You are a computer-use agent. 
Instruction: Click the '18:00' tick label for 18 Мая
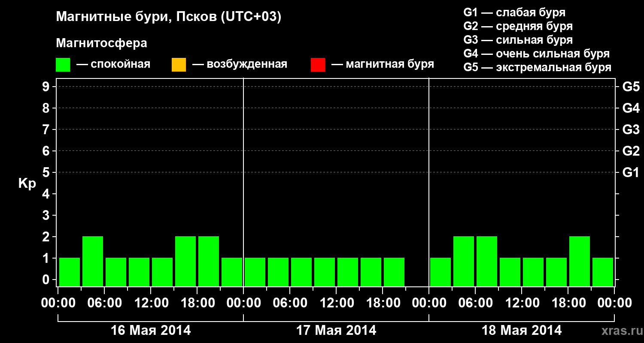pyautogui.click(x=568, y=303)
